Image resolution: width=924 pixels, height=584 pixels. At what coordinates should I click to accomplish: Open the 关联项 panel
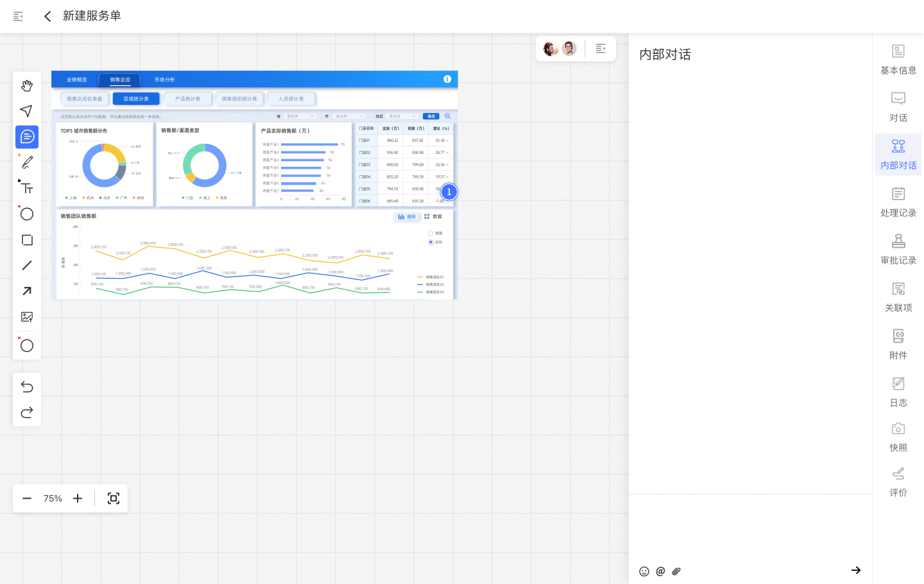point(898,297)
